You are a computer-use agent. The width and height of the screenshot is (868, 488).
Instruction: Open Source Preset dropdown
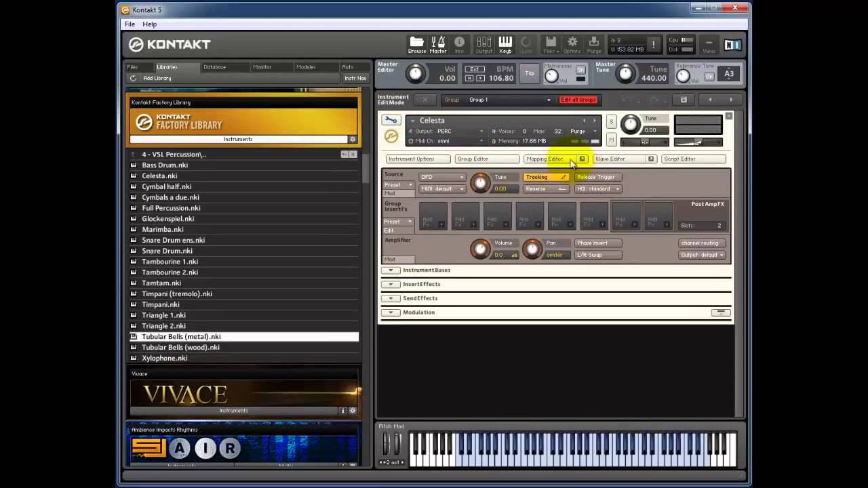pos(399,184)
